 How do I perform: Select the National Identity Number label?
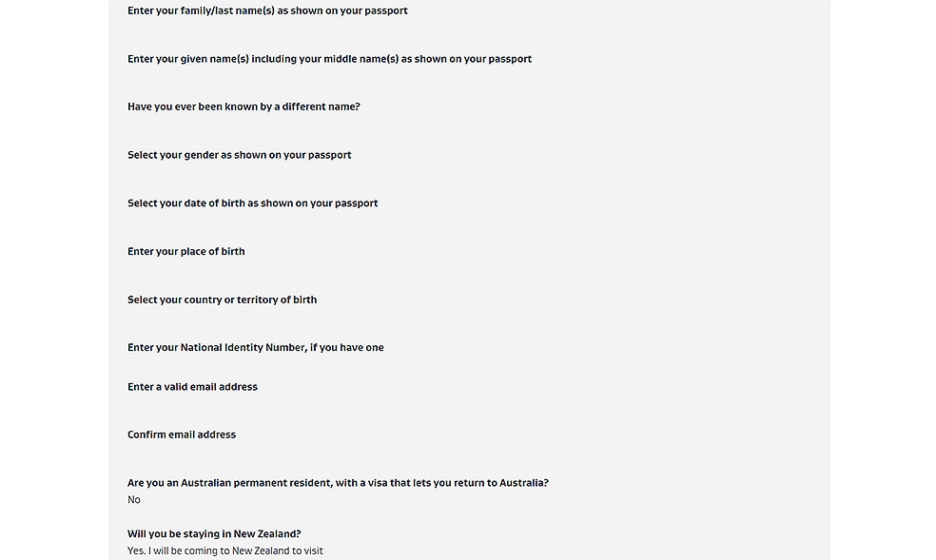256,348
